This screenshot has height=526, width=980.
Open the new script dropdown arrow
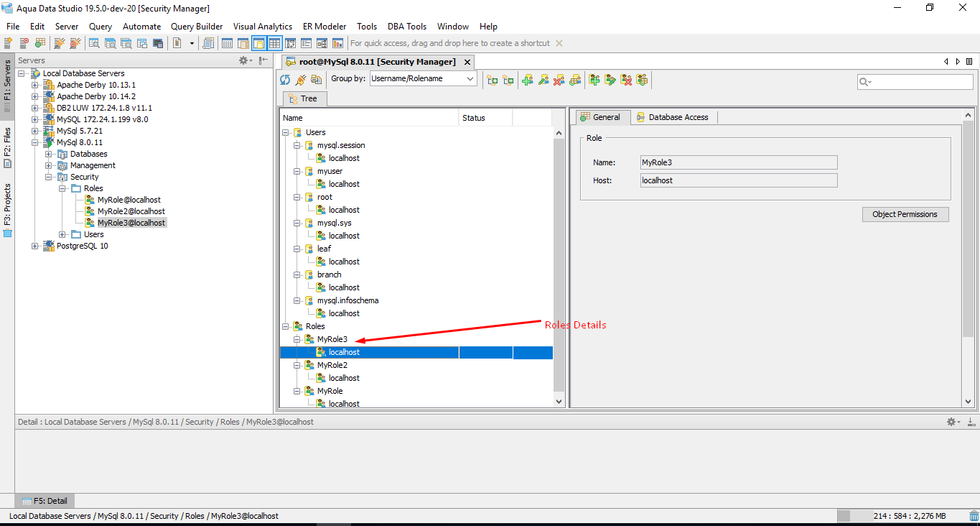[x=192, y=43]
